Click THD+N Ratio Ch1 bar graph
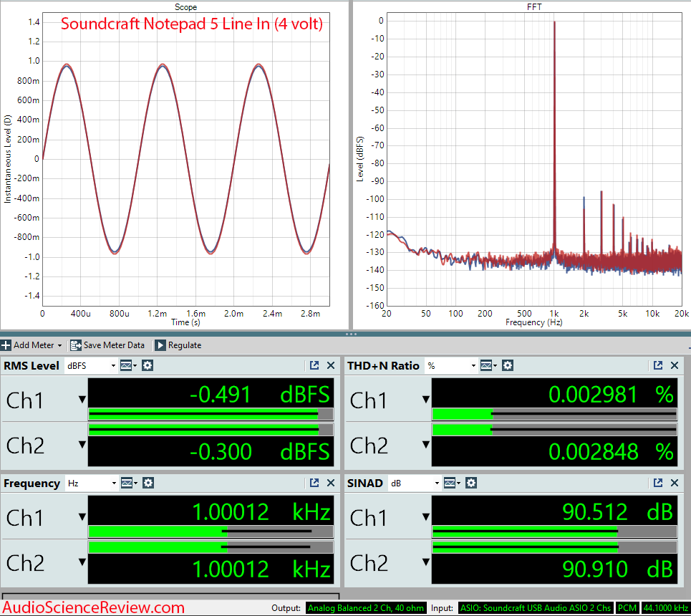Screen dimensions: 691x616 (x=554, y=414)
